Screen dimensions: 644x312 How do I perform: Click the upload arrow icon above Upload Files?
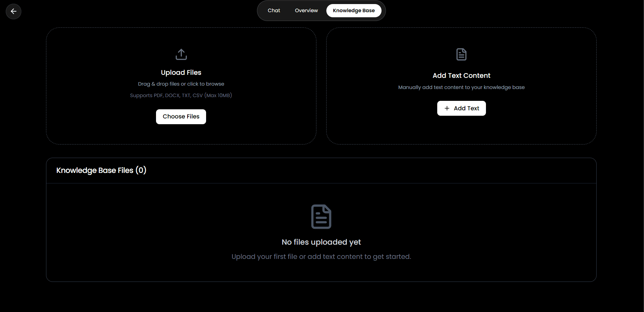(x=181, y=54)
